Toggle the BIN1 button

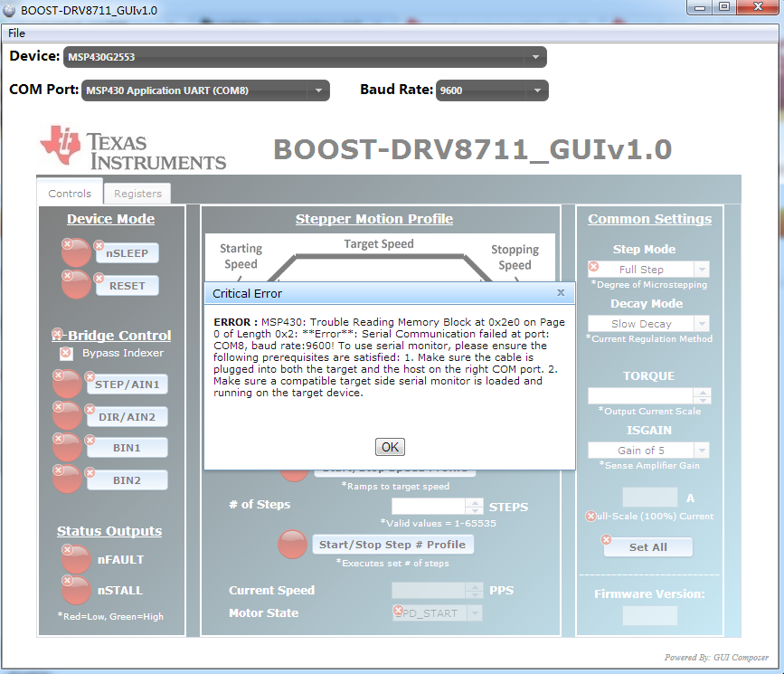click(x=127, y=448)
